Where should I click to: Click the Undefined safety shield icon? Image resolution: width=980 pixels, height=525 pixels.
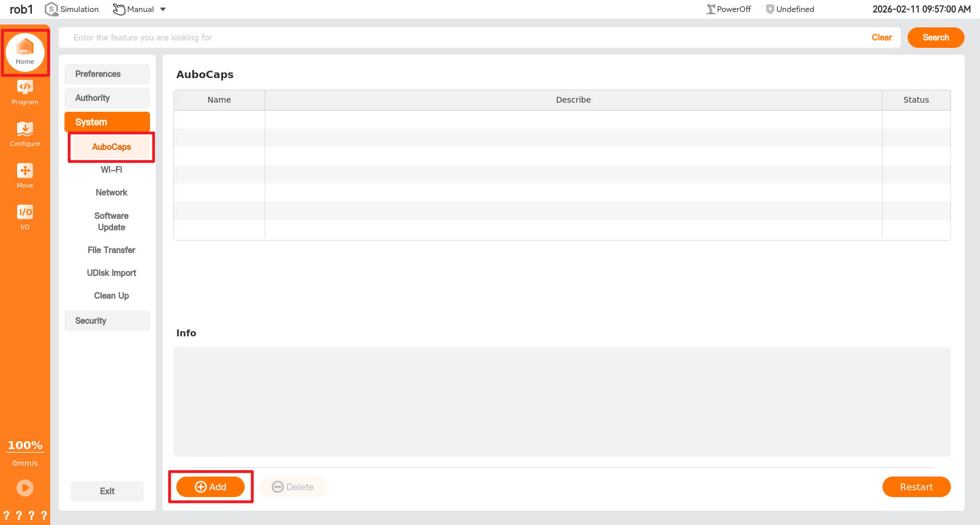coord(770,9)
